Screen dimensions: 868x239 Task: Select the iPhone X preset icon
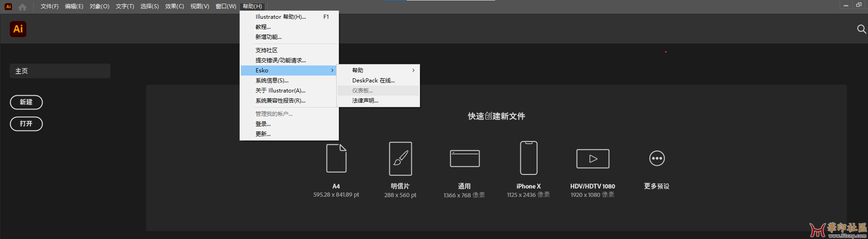529,158
